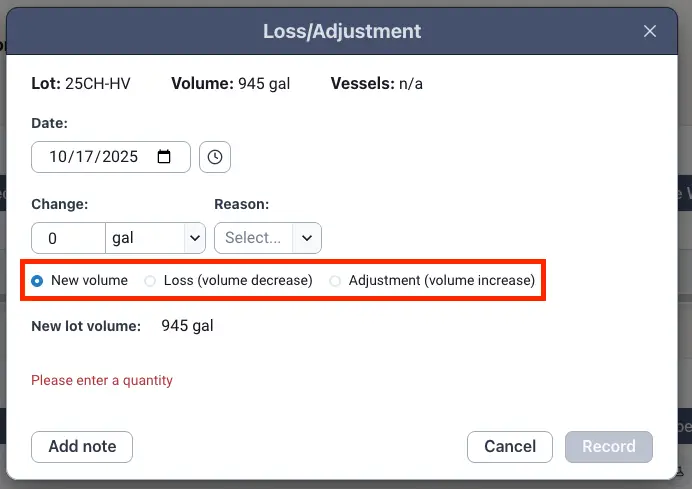The height and width of the screenshot is (489, 692).
Task: Click the month portion of the date
Action: (57, 157)
